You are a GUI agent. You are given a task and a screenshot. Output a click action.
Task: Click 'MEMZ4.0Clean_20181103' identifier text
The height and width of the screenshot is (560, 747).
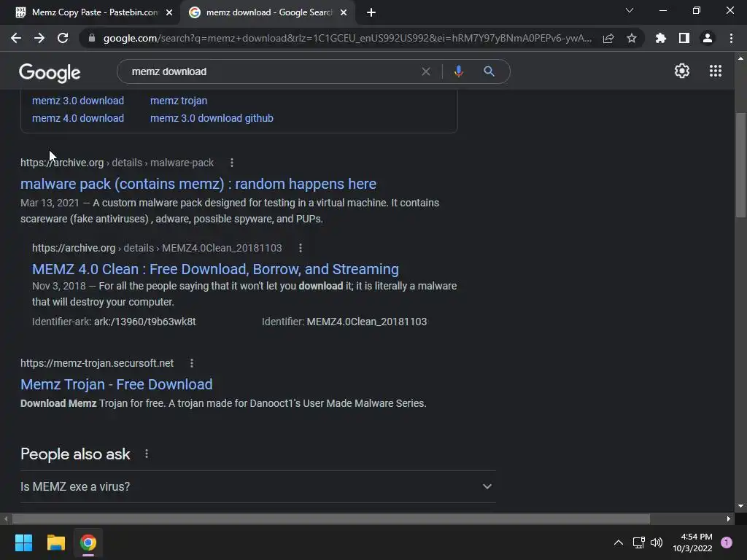[x=366, y=322]
